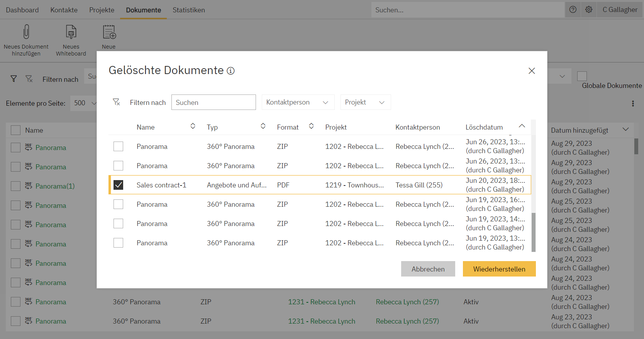
Task: Open the Elemente pro Seite dropdown
Action: tap(85, 103)
